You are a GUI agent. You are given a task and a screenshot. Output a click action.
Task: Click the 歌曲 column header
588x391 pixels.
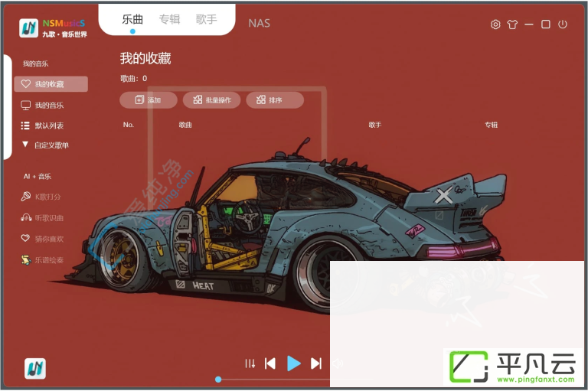[x=185, y=125]
